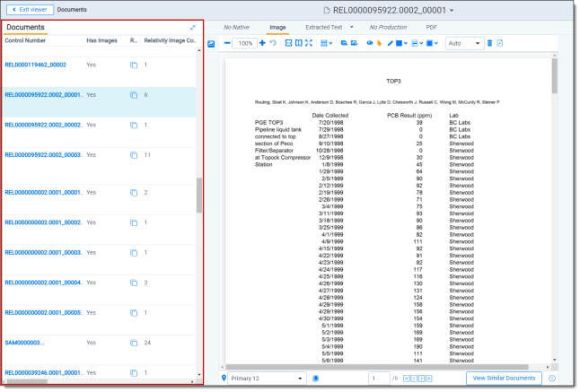Screen dimensions: 580x392
Task: Switch to the PDF viewer tab
Action: pos(431,28)
